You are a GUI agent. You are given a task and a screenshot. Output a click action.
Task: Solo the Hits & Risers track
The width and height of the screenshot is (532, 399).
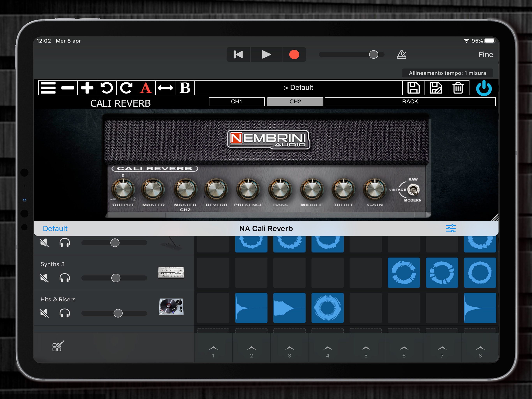(x=64, y=313)
